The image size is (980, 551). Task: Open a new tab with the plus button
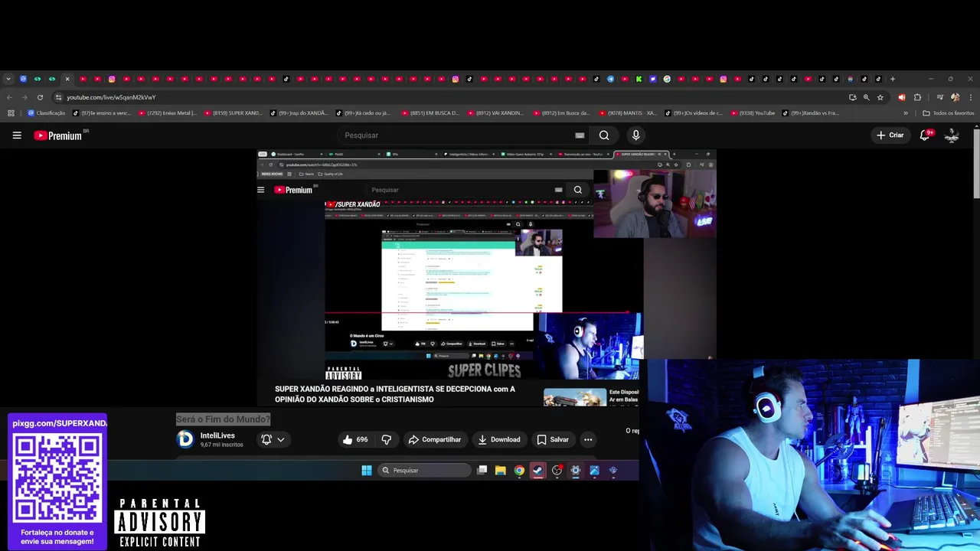(x=892, y=79)
